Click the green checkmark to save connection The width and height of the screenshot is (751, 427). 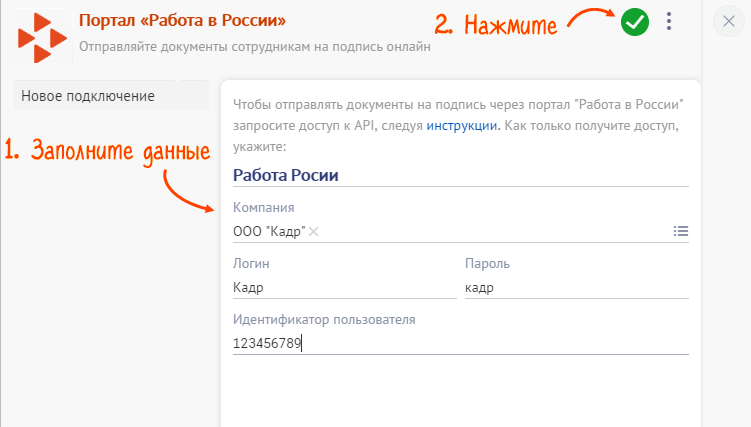(634, 21)
